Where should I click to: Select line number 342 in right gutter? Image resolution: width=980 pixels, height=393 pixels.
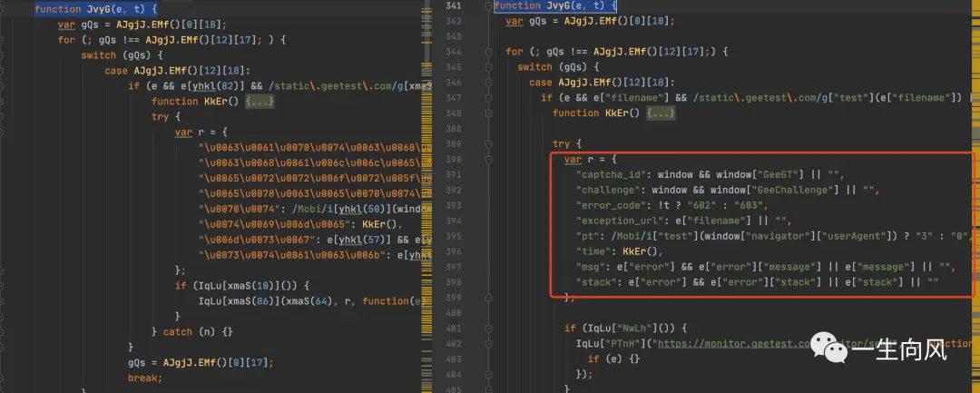point(452,21)
